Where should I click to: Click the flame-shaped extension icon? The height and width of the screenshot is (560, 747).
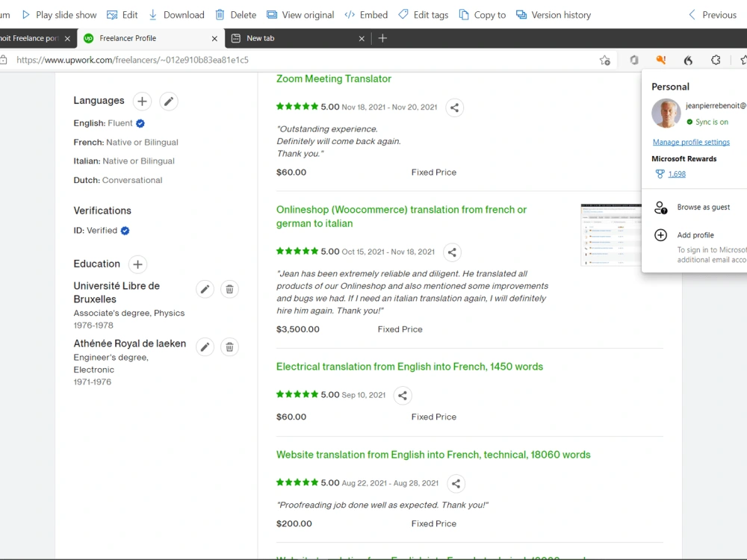point(688,60)
